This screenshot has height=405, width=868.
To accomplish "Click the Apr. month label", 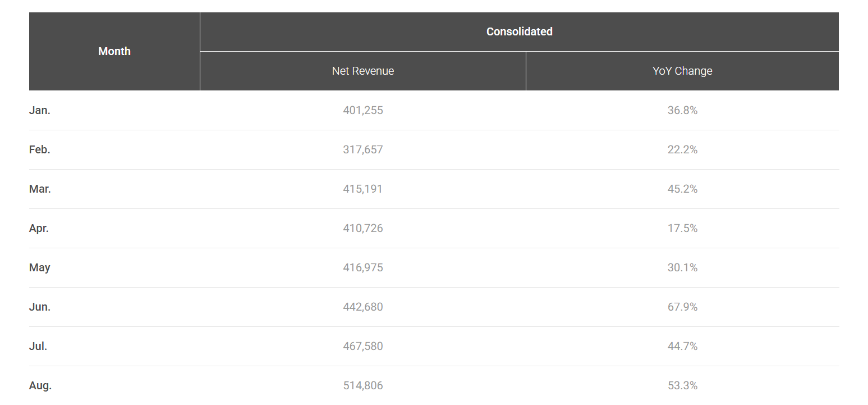I will pos(39,229).
